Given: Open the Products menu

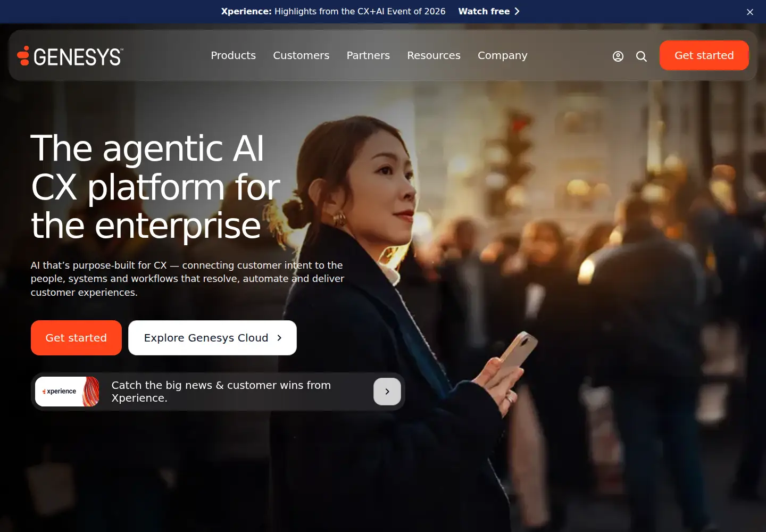Looking at the screenshot, I should (x=233, y=55).
